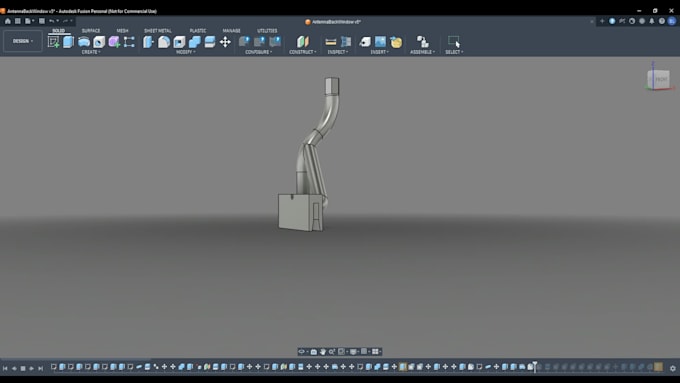Click the timeline rollback marker

(x=535, y=367)
